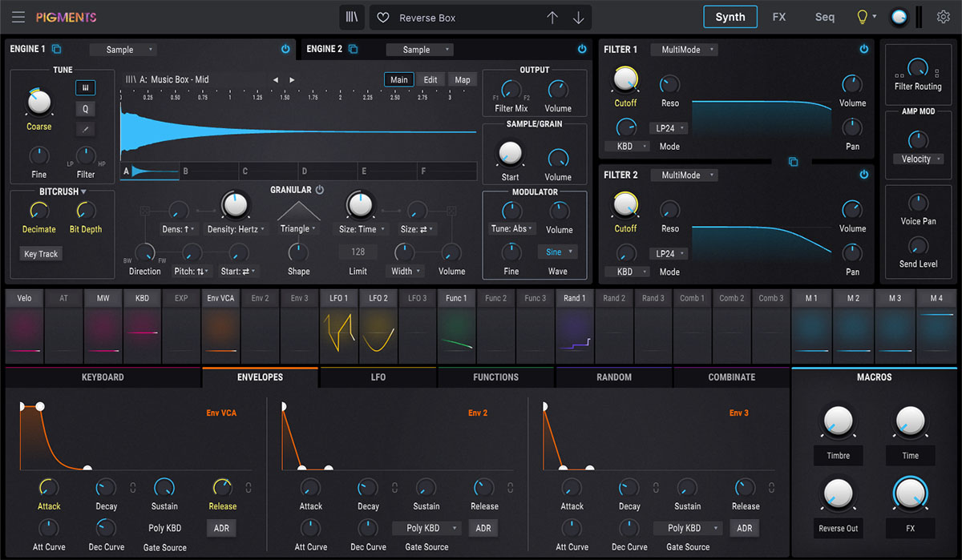Image resolution: width=962 pixels, height=560 pixels.
Task: Click the filter copy icon between filters
Action: (x=793, y=162)
